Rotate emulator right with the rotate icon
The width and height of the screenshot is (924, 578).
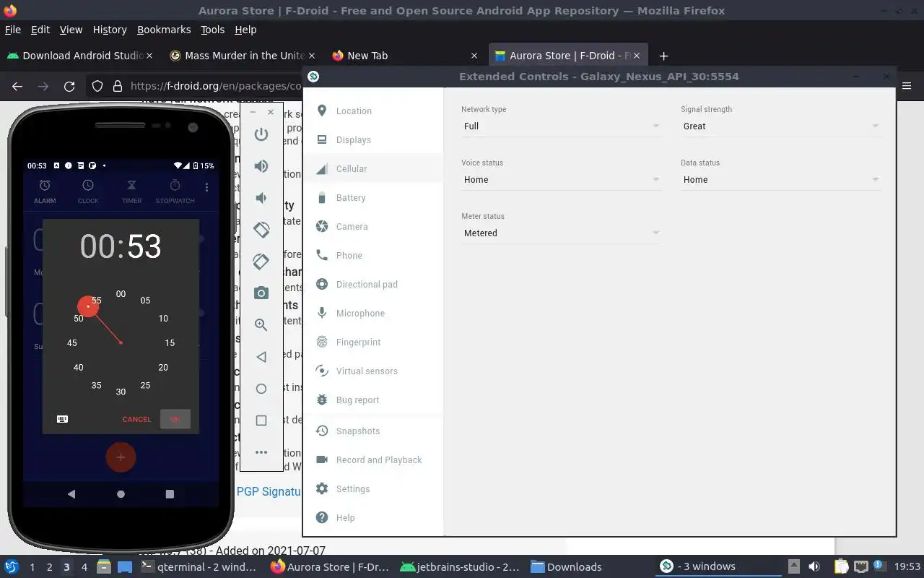click(x=261, y=262)
